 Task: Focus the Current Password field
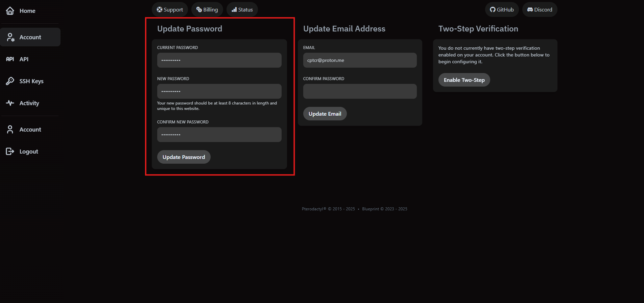(219, 60)
